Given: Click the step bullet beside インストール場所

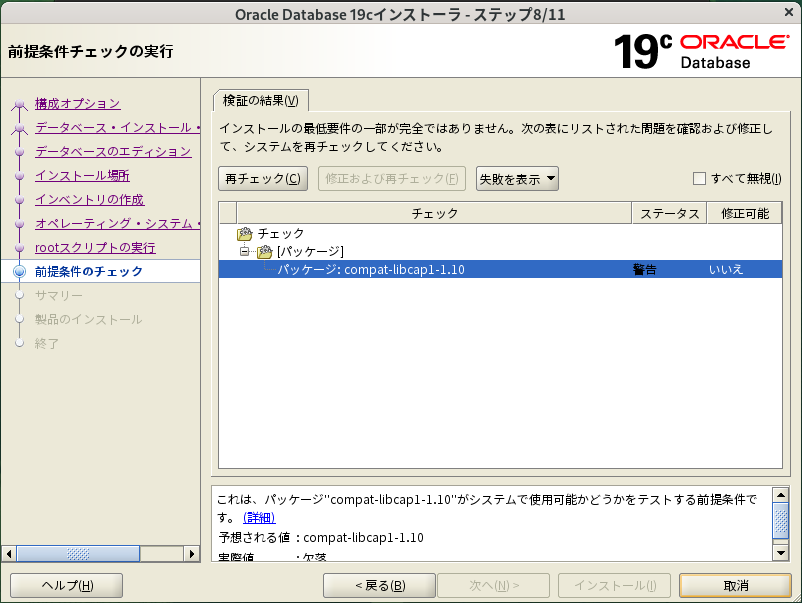Looking at the screenshot, I should point(19,176).
